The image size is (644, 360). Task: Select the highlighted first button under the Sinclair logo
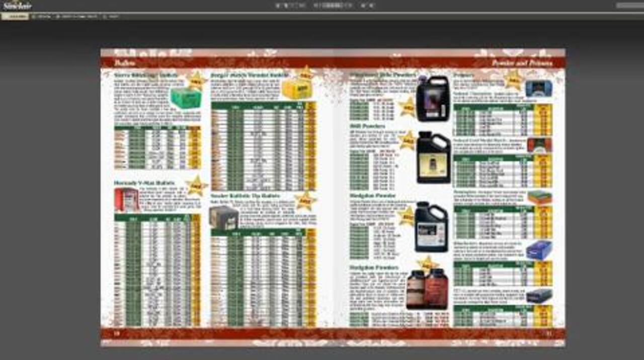point(15,17)
